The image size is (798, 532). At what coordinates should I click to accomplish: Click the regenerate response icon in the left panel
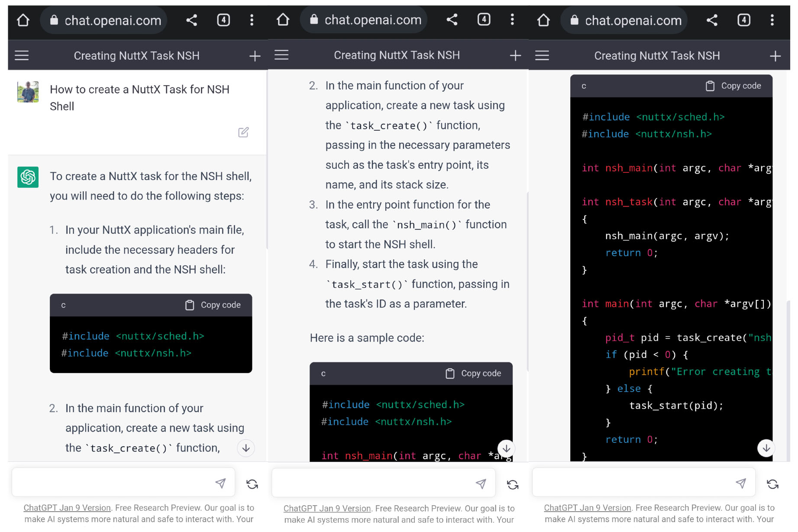click(x=252, y=484)
